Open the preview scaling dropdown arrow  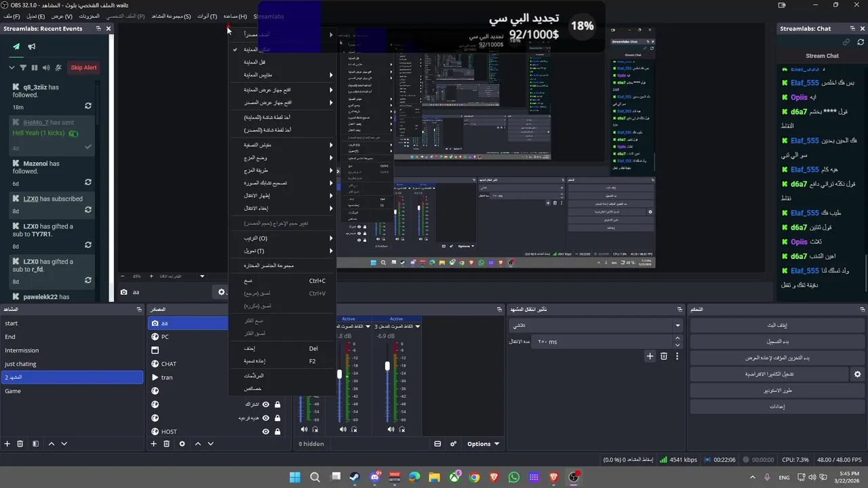click(202, 276)
